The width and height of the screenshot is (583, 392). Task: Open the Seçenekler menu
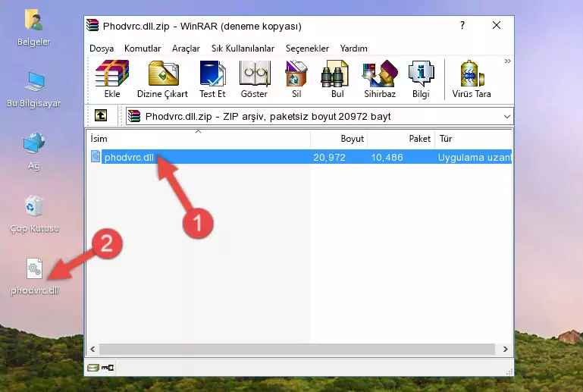tap(307, 49)
